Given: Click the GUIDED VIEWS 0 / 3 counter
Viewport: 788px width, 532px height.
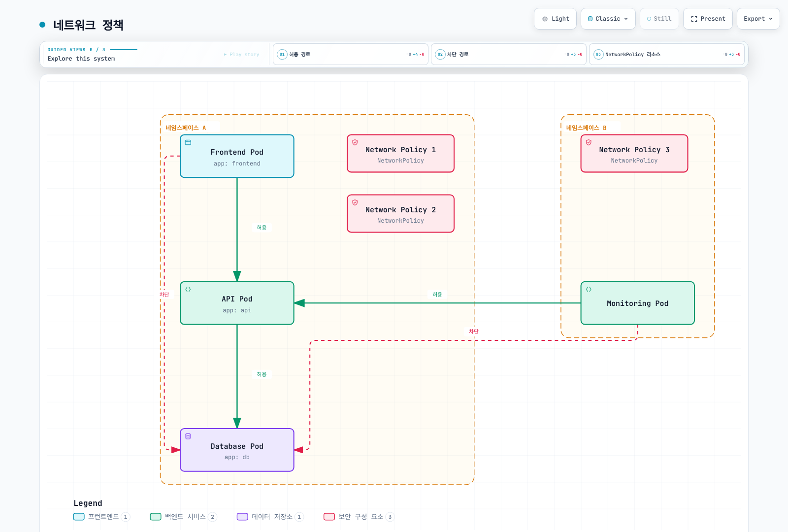Looking at the screenshot, I should (x=76, y=50).
